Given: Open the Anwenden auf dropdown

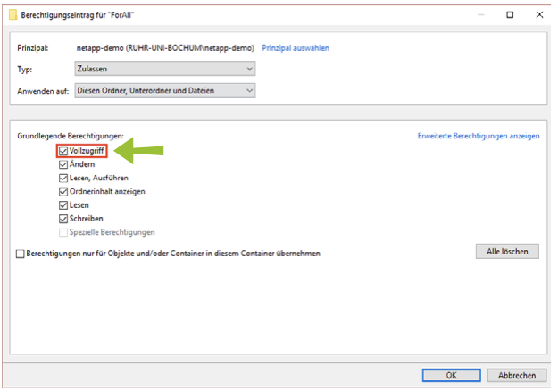Looking at the screenshot, I should pos(165,90).
